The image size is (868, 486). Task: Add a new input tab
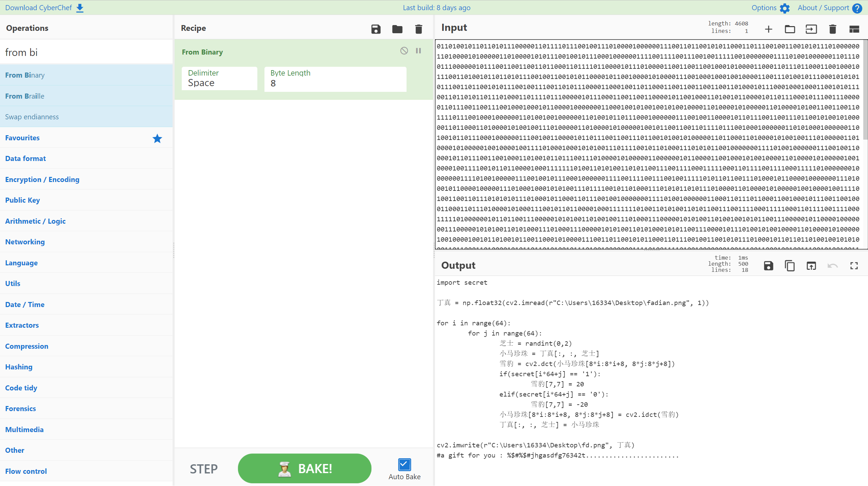[768, 29]
